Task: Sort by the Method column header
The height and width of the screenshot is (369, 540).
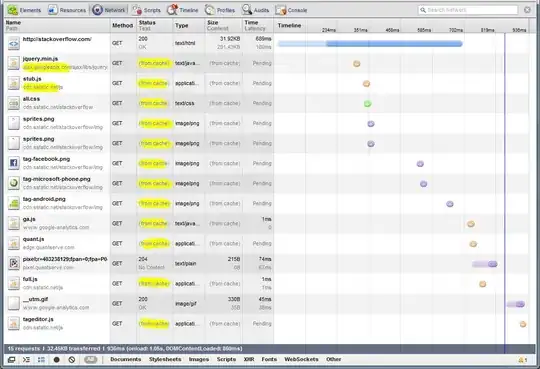Action: 123,25
